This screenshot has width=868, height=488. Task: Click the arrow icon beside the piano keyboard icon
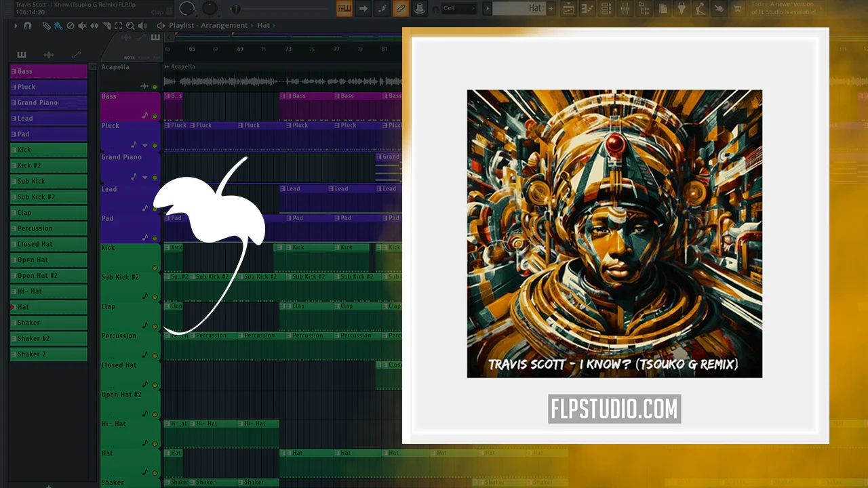click(363, 9)
